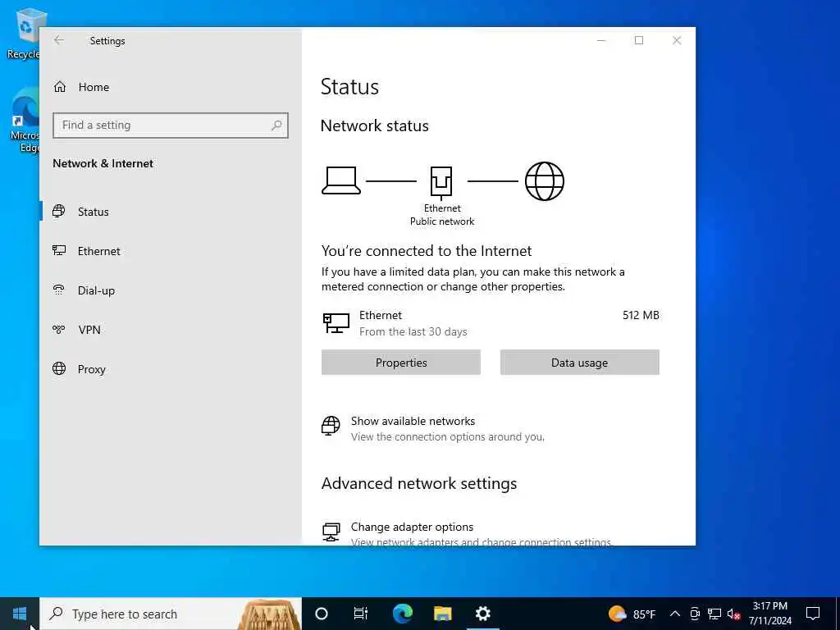Focus the Find a setting search box

(171, 126)
